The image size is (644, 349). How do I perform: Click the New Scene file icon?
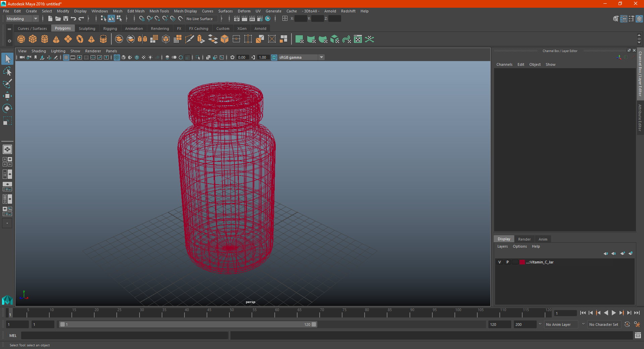(x=50, y=18)
